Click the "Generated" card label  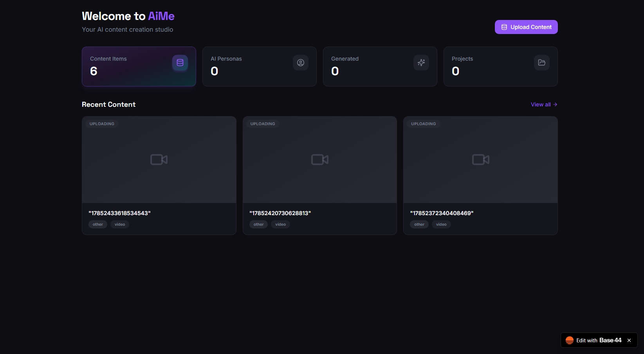pyautogui.click(x=345, y=59)
